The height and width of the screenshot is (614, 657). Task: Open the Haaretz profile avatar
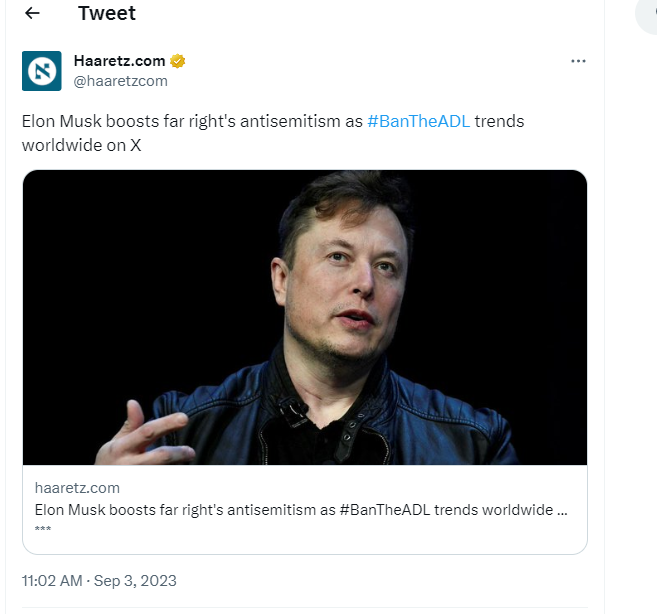tap(42, 71)
